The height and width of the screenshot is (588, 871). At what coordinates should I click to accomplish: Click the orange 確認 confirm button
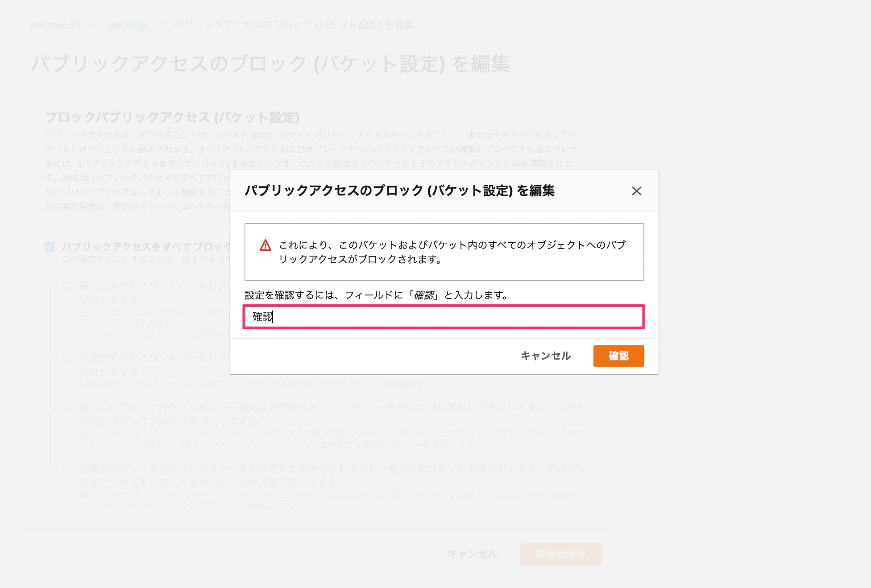click(618, 356)
